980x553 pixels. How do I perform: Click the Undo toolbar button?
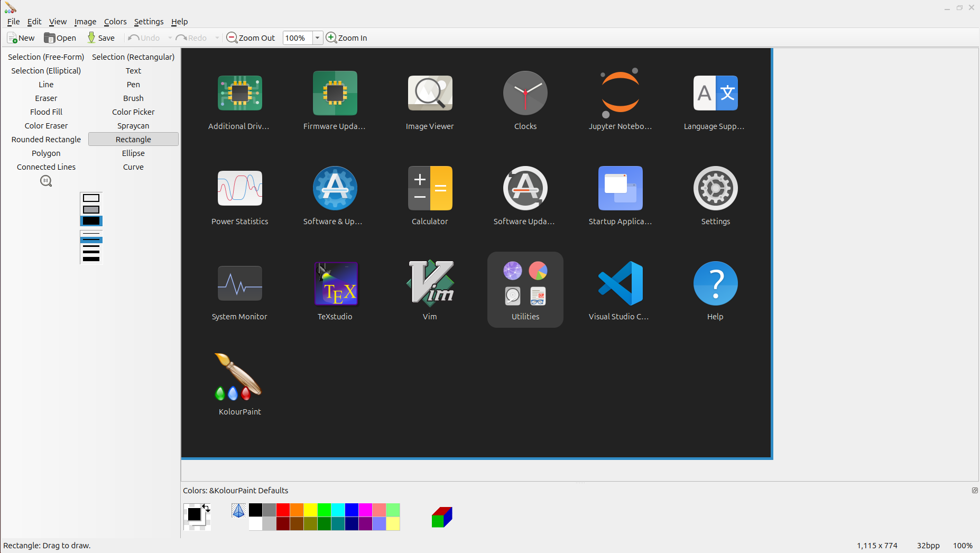pyautogui.click(x=144, y=38)
